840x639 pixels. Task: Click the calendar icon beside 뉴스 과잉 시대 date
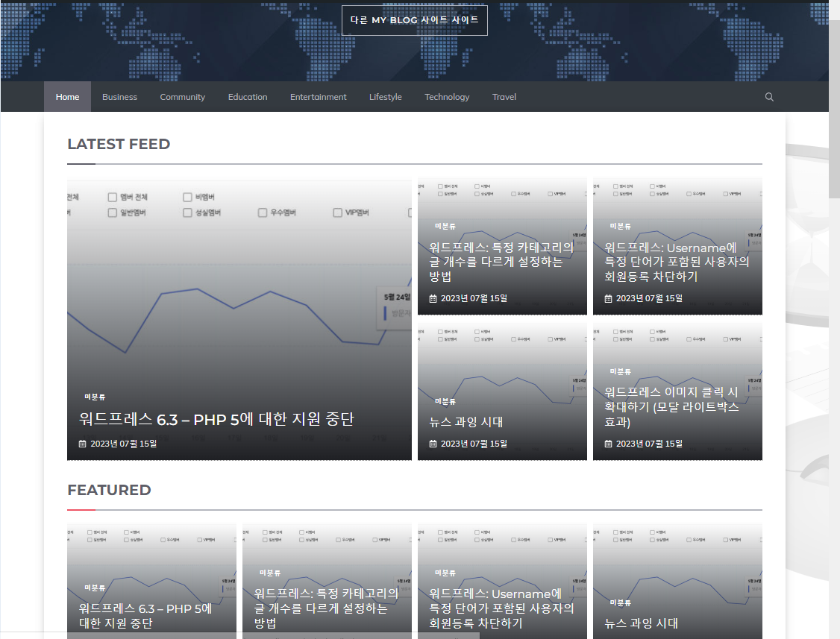432,443
